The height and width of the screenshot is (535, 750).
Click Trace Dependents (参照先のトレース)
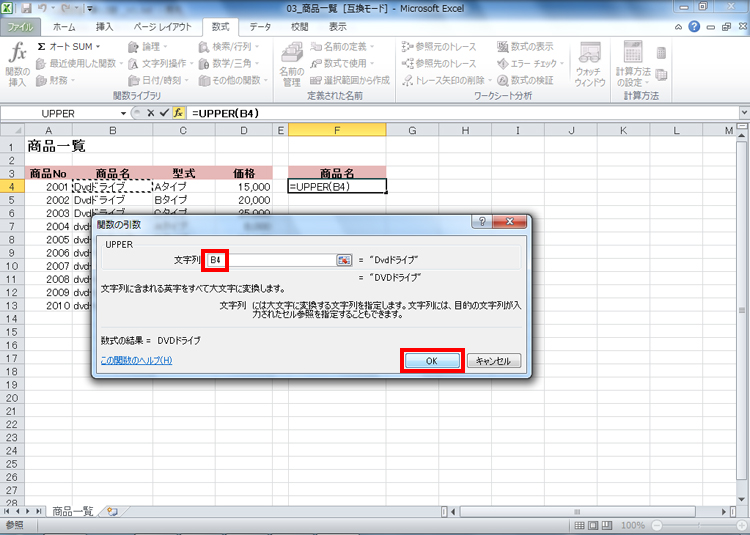coord(439,63)
